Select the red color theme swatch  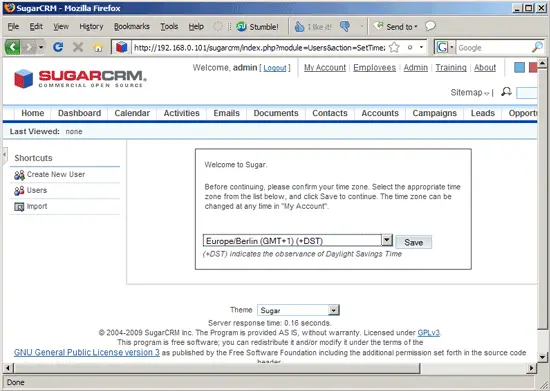click(533, 67)
